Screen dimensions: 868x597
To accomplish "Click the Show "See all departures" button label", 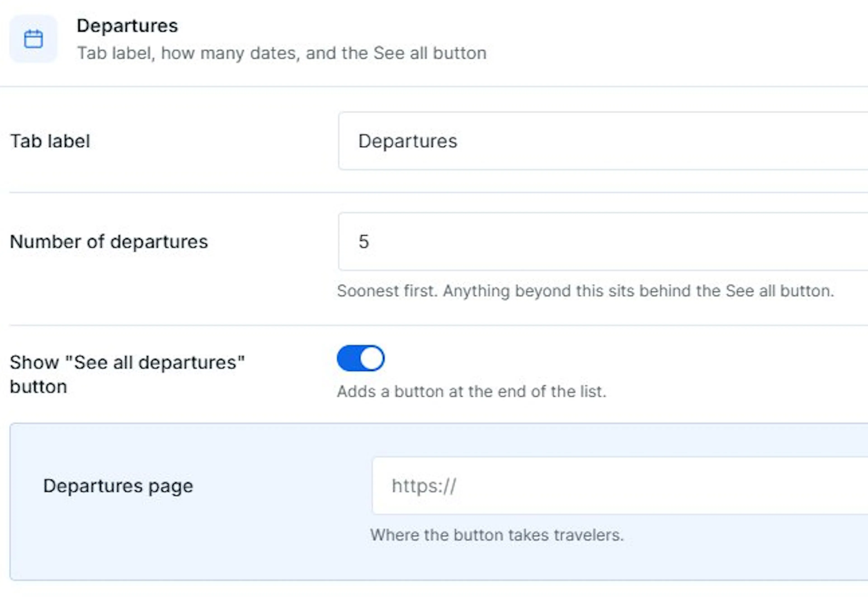I will tap(127, 374).
